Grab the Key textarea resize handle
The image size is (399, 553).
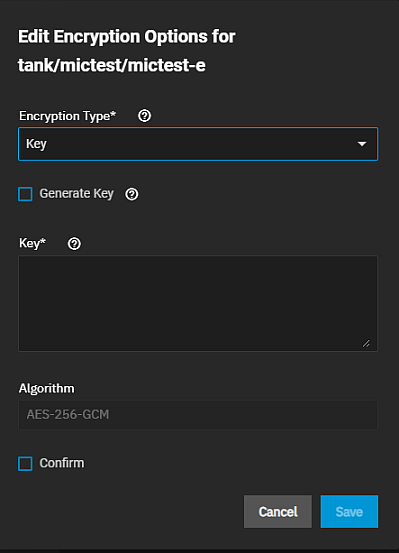point(366,343)
